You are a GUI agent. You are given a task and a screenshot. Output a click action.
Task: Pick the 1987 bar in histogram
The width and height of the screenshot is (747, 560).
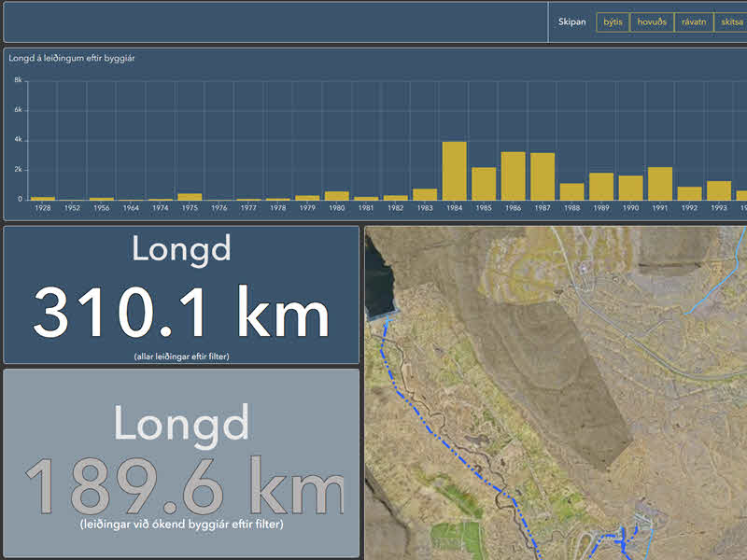click(x=543, y=176)
